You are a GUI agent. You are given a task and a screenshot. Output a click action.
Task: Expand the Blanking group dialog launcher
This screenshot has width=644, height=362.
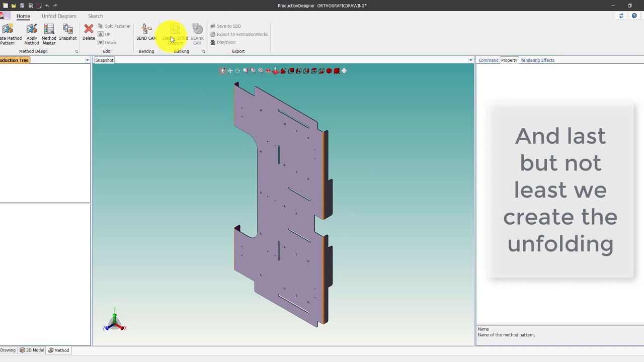click(x=204, y=52)
